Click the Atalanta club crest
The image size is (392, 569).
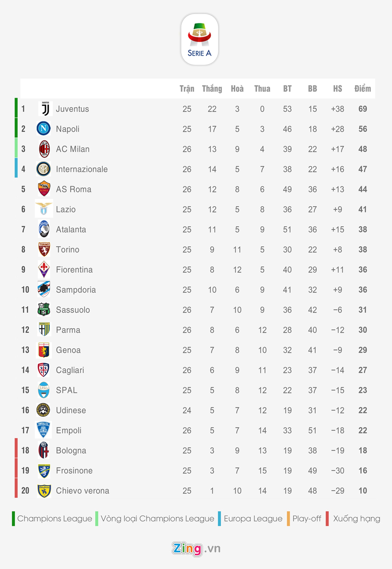(44, 229)
